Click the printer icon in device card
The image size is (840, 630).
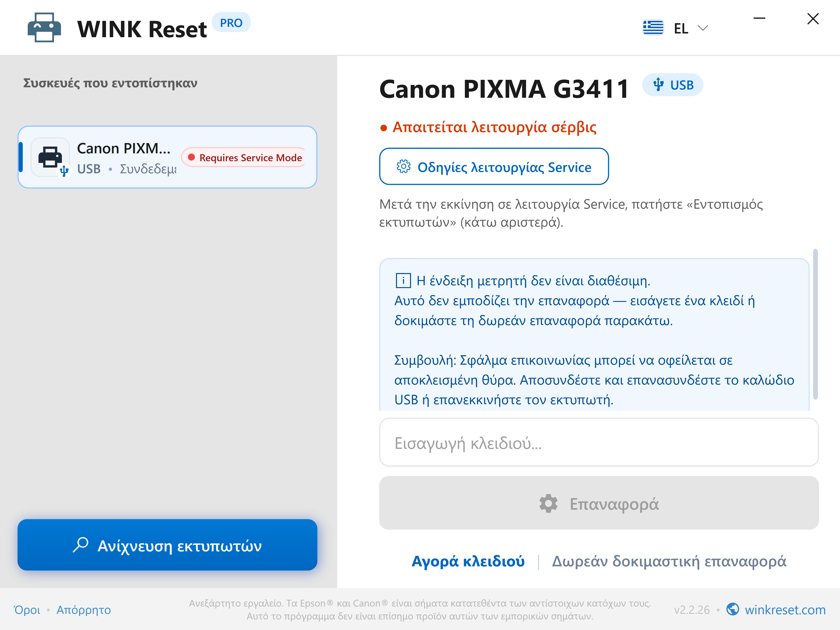50,157
